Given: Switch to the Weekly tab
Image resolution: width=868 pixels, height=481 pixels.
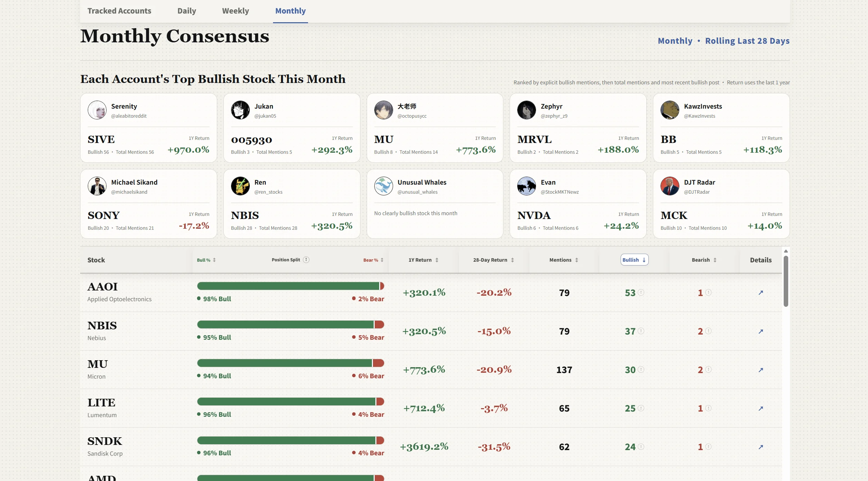Looking at the screenshot, I should click(236, 11).
